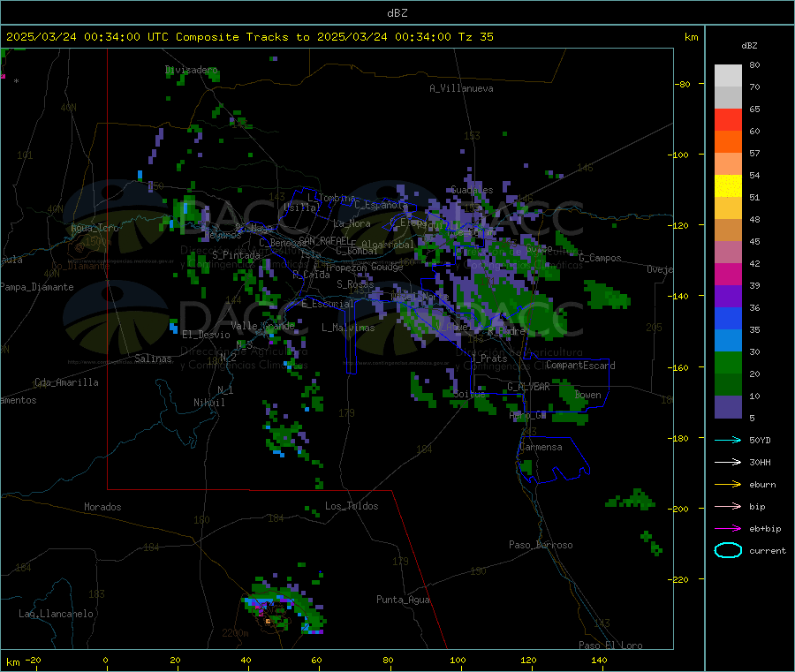Select the white 80 dBZ color swatch
This screenshot has height=672, width=795.
click(x=728, y=76)
